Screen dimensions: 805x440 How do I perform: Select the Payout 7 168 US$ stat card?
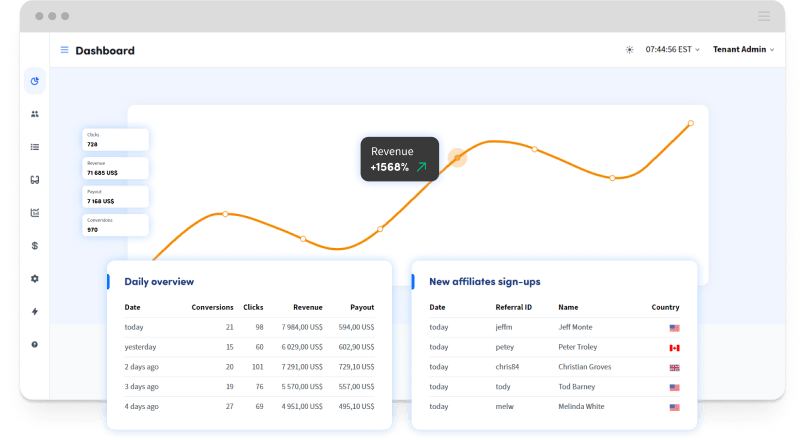tap(116, 197)
